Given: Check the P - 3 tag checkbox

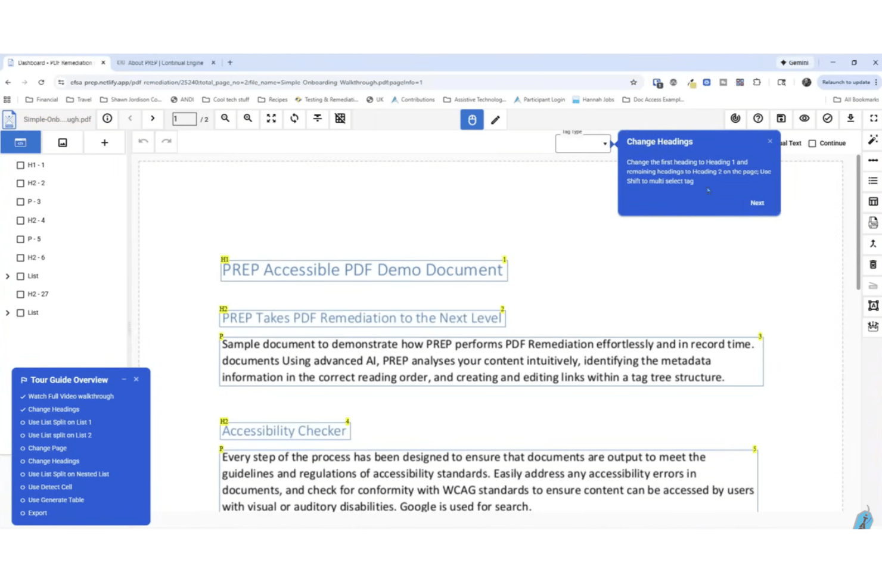Looking at the screenshot, I should pyautogui.click(x=20, y=202).
